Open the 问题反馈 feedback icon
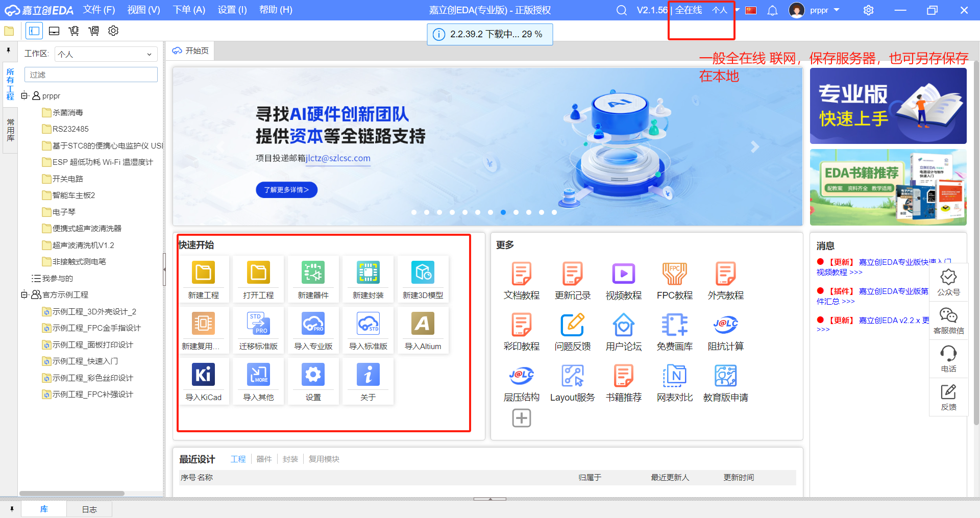The height and width of the screenshot is (518, 980). 573,325
